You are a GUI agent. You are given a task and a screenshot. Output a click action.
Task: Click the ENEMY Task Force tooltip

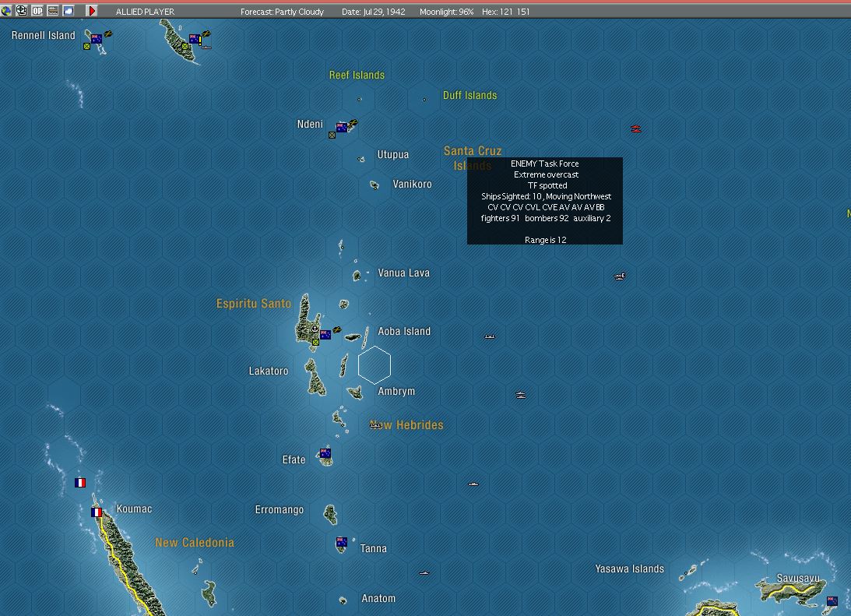click(x=545, y=201)
